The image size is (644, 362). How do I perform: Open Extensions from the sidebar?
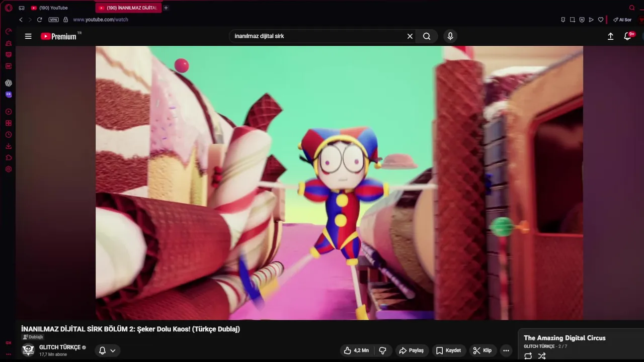point(9,158)
